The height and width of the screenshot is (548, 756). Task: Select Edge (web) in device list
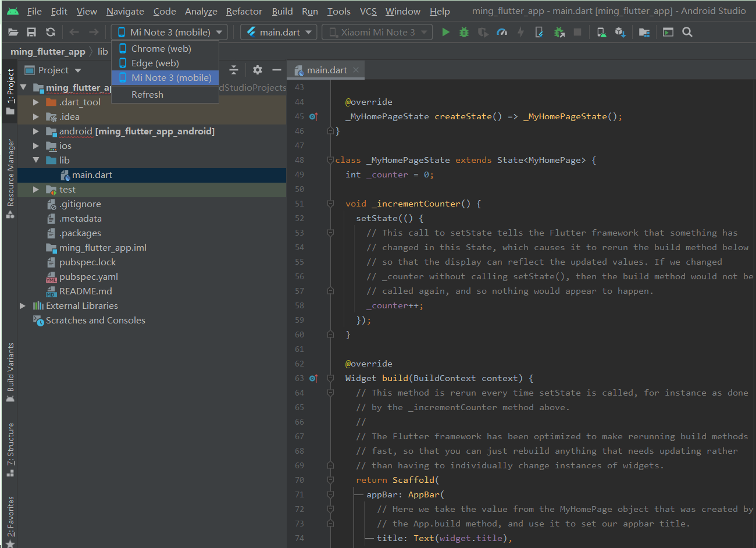[x=165, y=63]
